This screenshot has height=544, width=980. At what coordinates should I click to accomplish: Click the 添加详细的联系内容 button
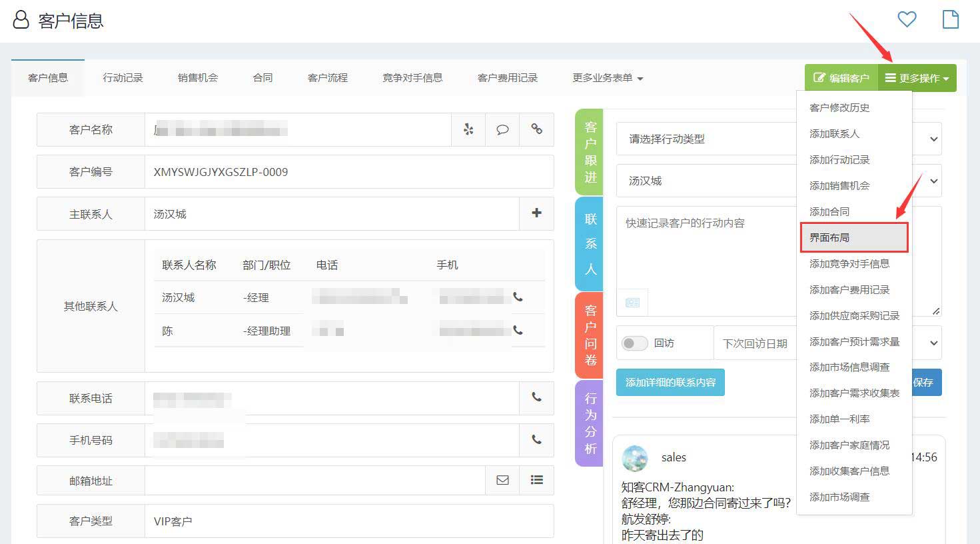[670, 383]
